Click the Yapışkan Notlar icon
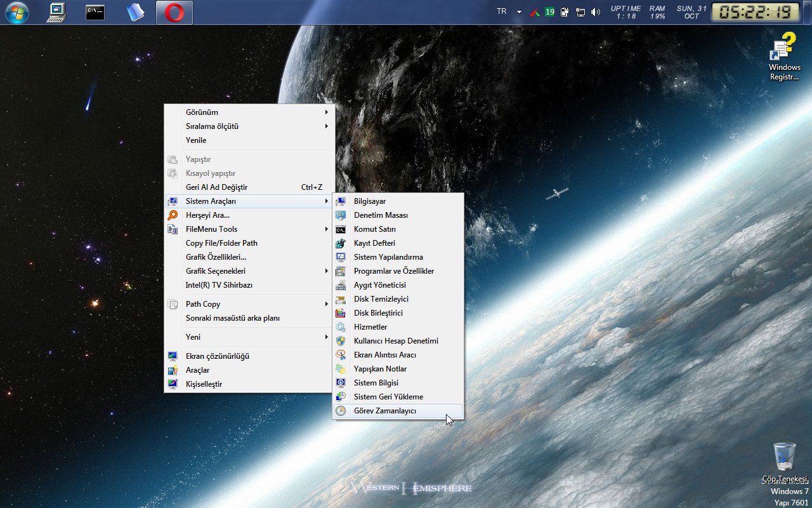 pyautogui.click(x=341, y=369)
